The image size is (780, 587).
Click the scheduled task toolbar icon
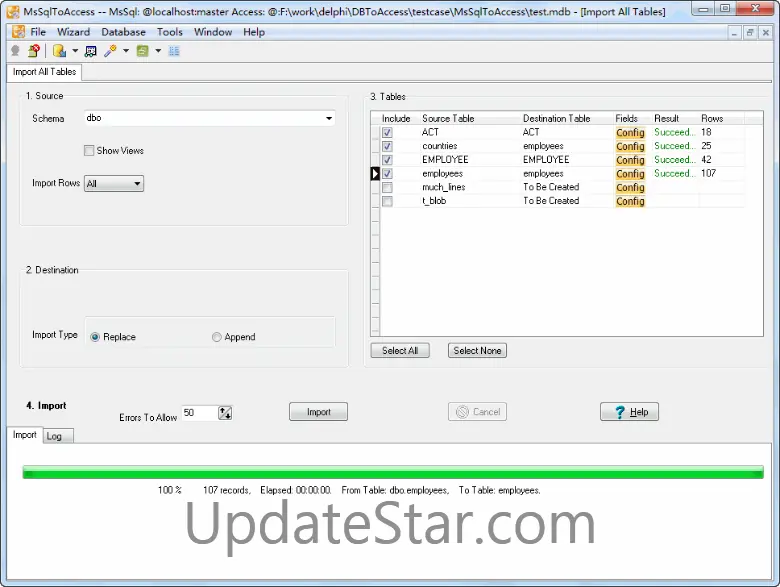(x=91, y=51)
